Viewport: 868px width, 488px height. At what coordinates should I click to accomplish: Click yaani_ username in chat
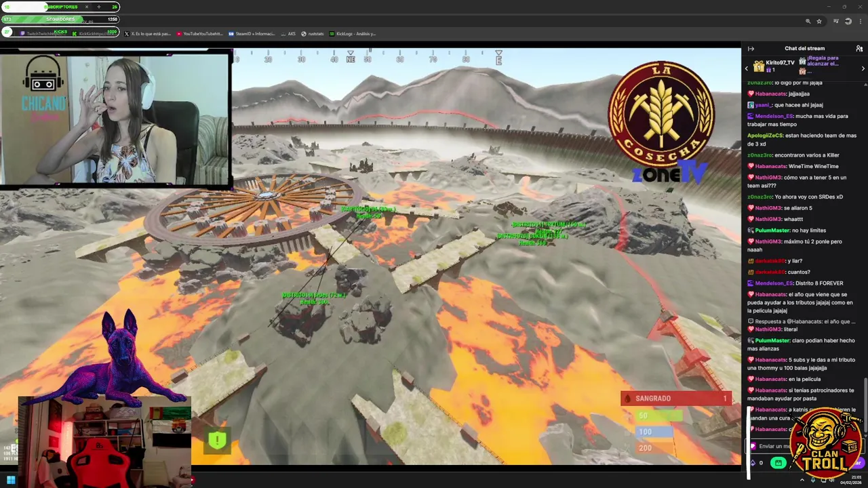(763, 105)
